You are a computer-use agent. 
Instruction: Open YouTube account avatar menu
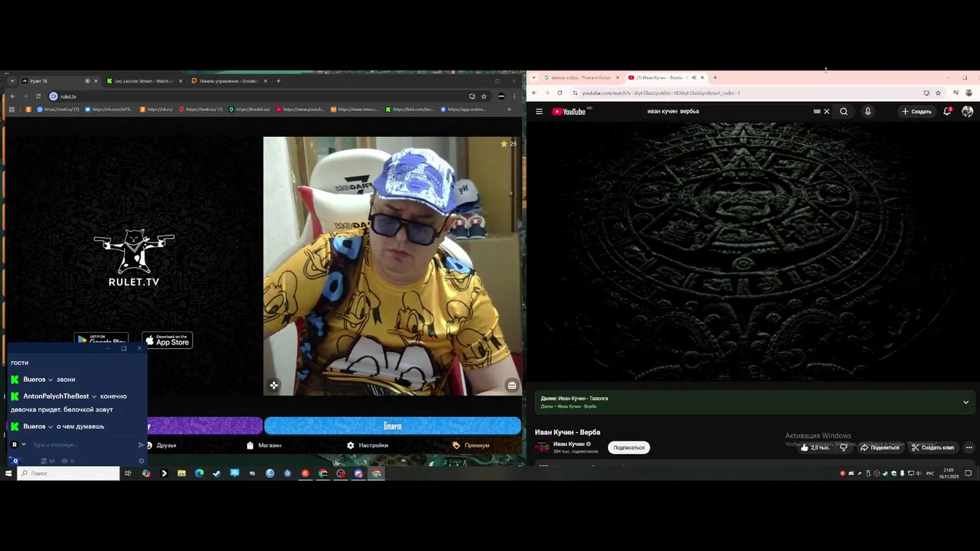click(967, 111)
